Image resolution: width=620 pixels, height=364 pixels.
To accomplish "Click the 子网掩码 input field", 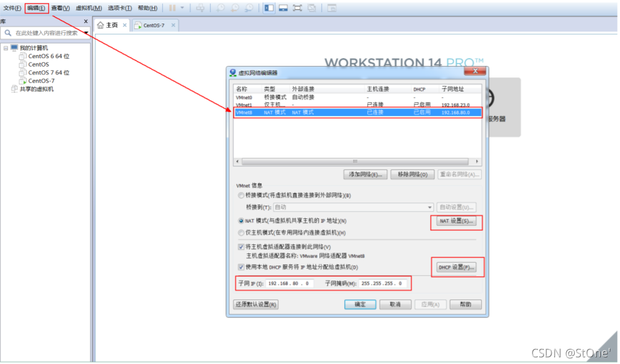I will [382, 284].
